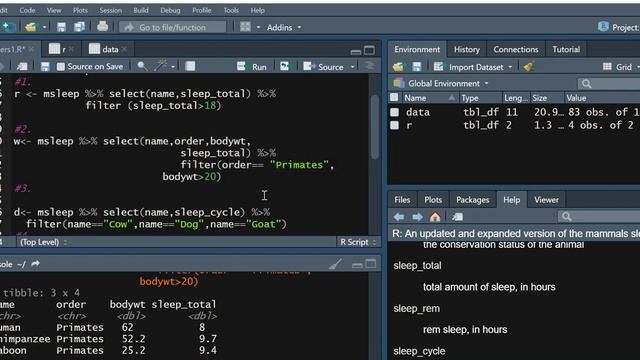Click the Find/Replace magnifier icon

coord(142,66)
